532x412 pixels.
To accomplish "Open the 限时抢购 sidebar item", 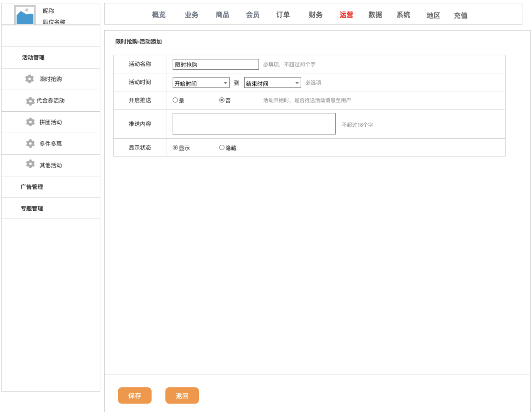I will pyautogui.click(x=51, y=79).
